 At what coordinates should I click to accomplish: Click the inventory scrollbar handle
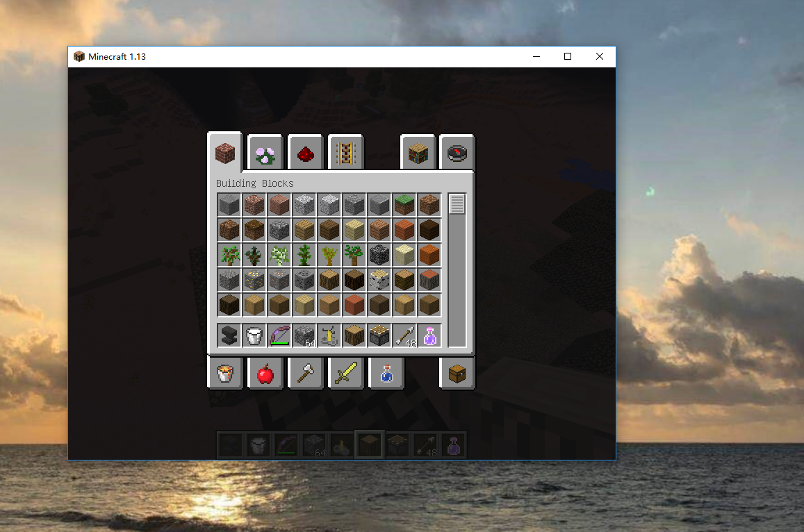457,204
